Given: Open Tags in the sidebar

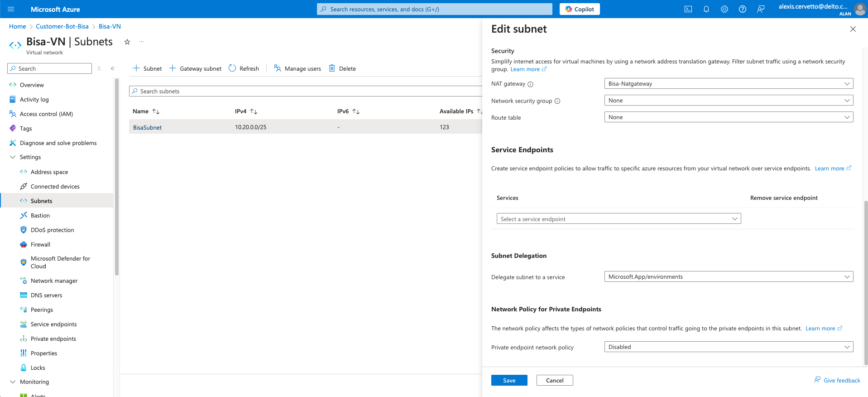Looking at the screenshot, I should (26, 128).
